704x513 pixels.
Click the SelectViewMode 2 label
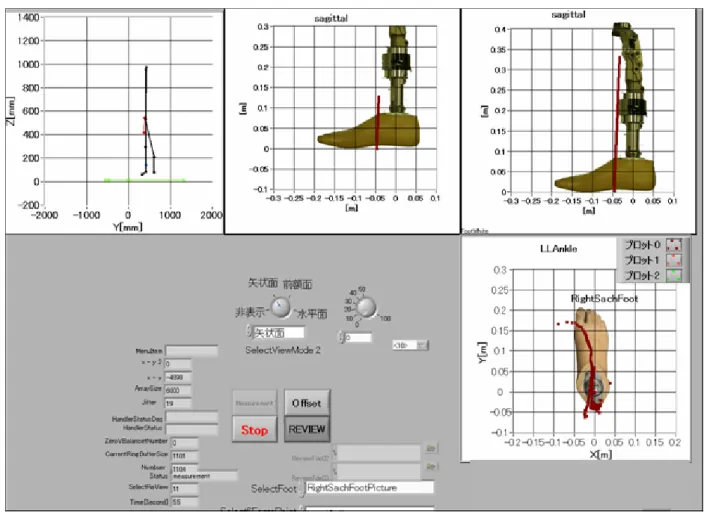(283, 350)
